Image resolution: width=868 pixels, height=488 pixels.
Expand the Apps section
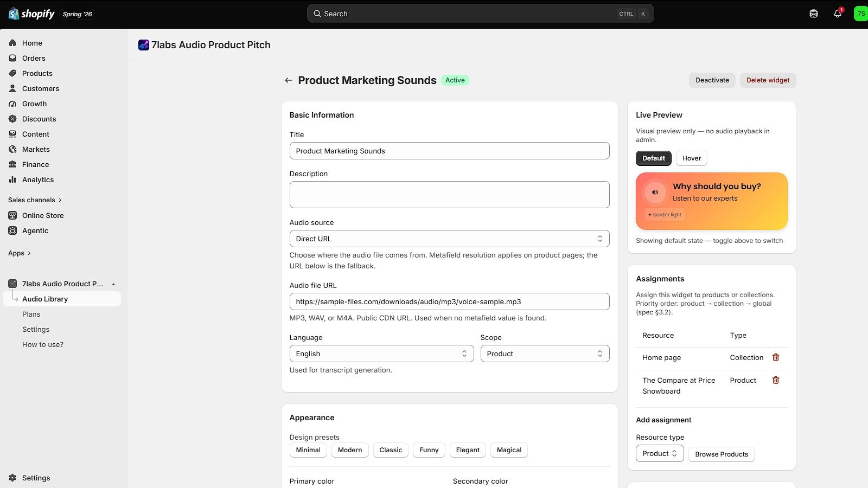coord(20,253)
